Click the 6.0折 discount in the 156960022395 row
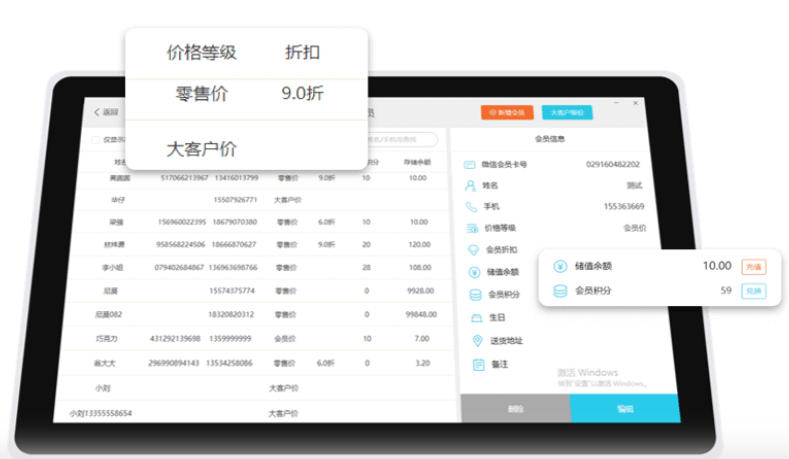Viewport: 789px width, 459px height. pyautogui.click(x=326, y=222)
